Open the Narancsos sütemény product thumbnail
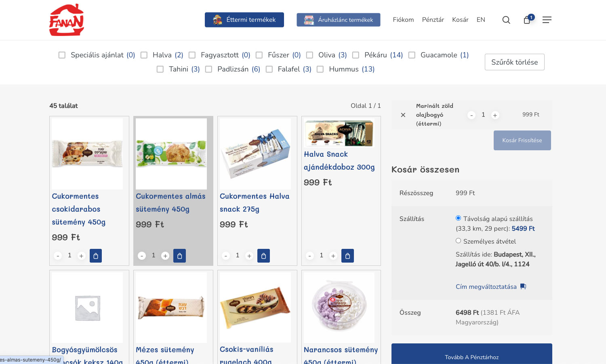Viewport: 606px width, 364px height. click(x=339, y=307)
